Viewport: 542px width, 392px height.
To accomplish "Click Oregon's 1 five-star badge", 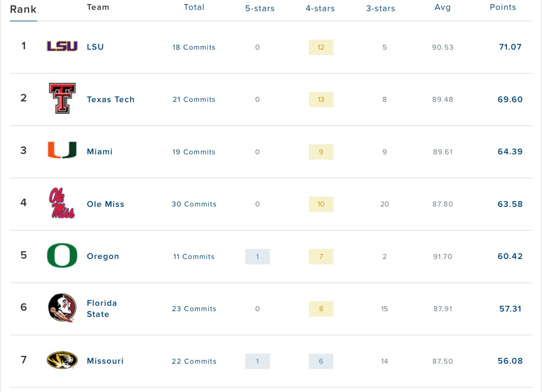I will (257, 257).
